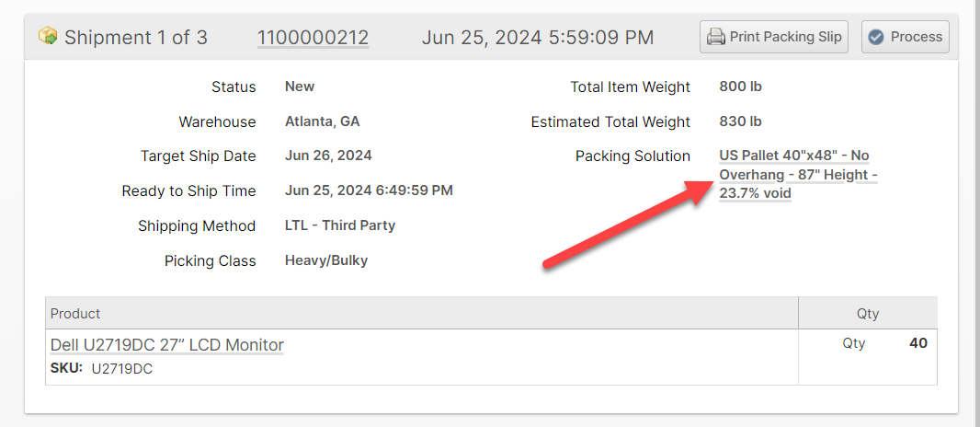Click the LTL - Third Party shipping method
The height and width of the screenshot is (427, 980).
340,225
